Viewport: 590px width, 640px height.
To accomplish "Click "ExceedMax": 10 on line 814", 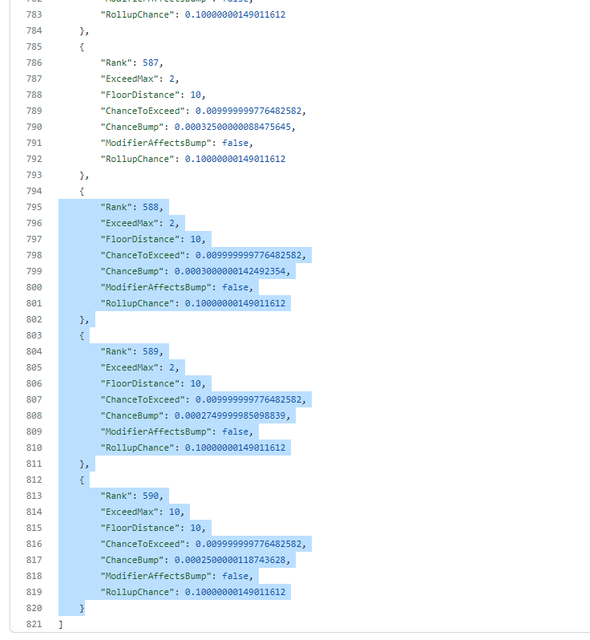I will pos(140,512).
